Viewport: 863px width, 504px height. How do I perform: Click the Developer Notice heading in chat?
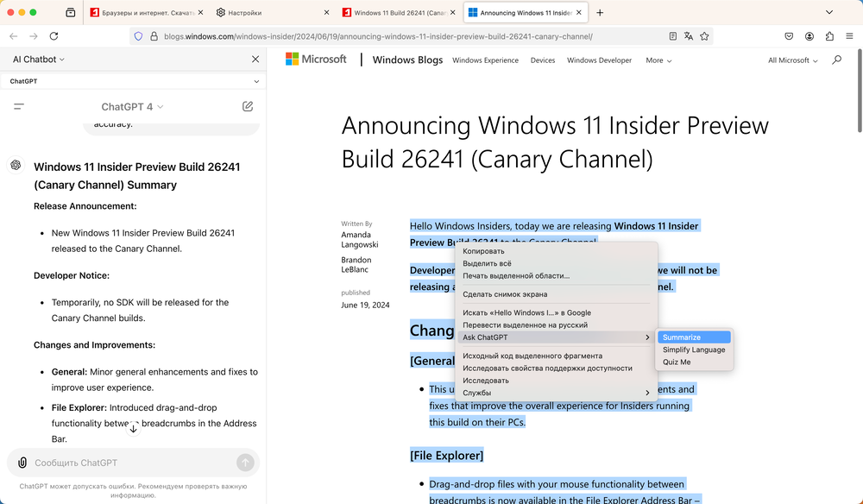coord(72,275)
